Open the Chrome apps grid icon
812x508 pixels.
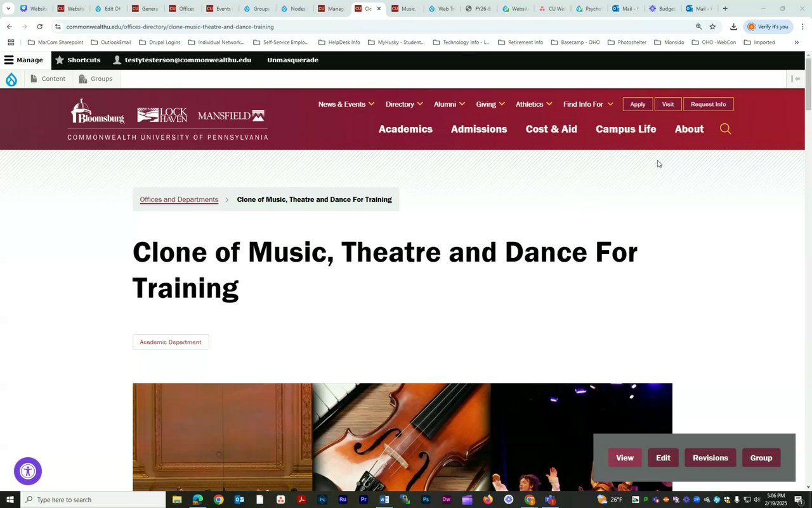point(11,43)
